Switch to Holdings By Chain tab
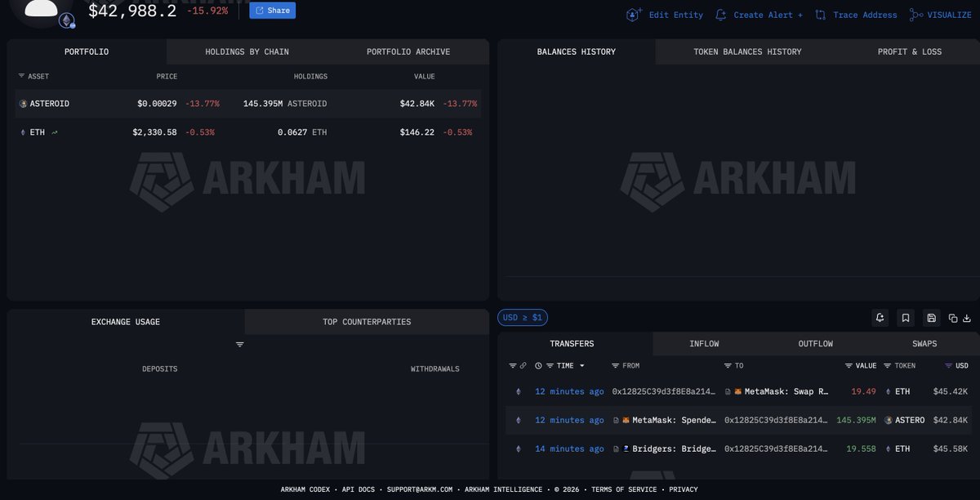980x500 pixels. 247,51
